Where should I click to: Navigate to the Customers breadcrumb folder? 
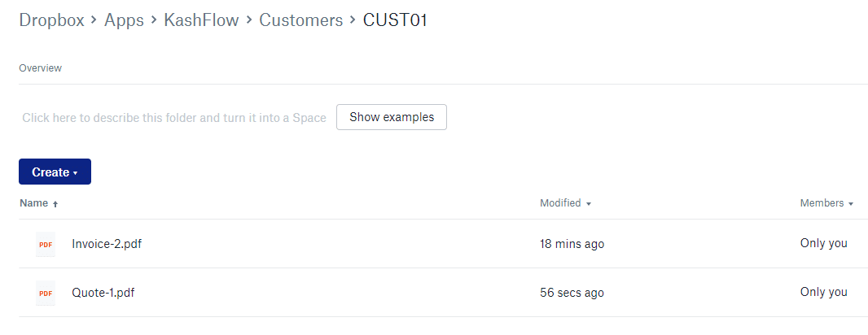(x=300, y=20)
